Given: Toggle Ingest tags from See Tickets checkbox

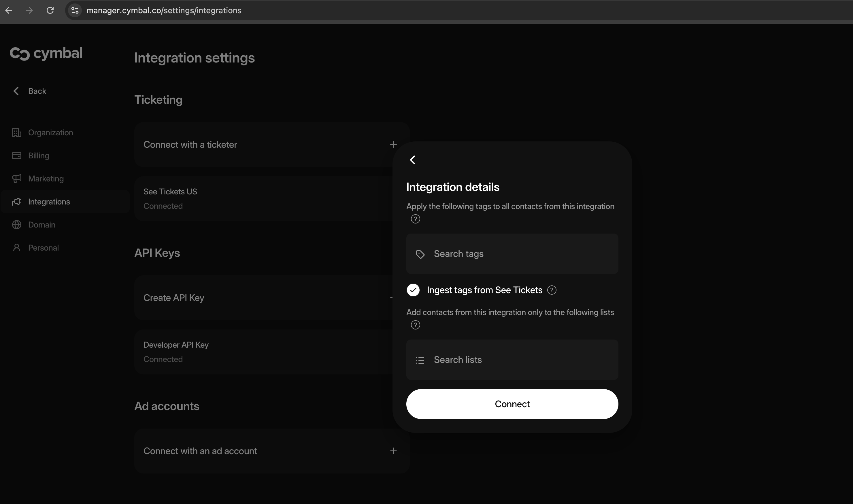Looking at the screenshot, I should pyautogui.click(x=413, y=290).
